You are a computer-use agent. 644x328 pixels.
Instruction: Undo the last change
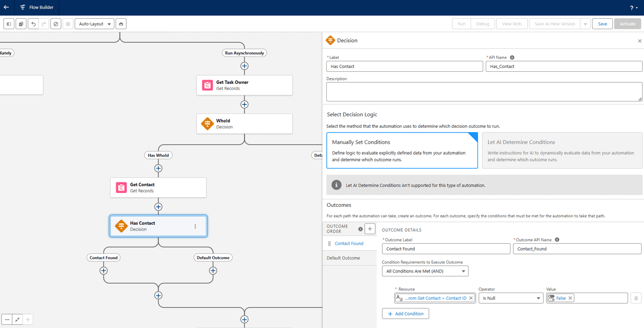pyautogui.click(x=33, y=24)
